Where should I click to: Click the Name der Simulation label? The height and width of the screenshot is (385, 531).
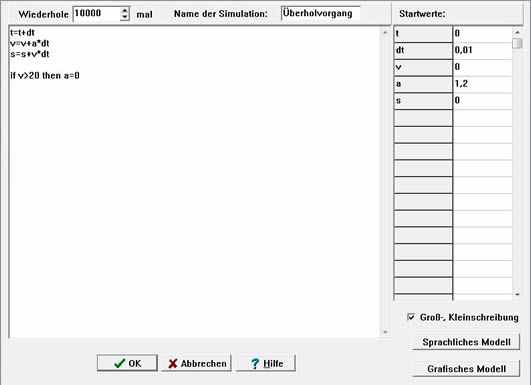[x=220, y=14]
